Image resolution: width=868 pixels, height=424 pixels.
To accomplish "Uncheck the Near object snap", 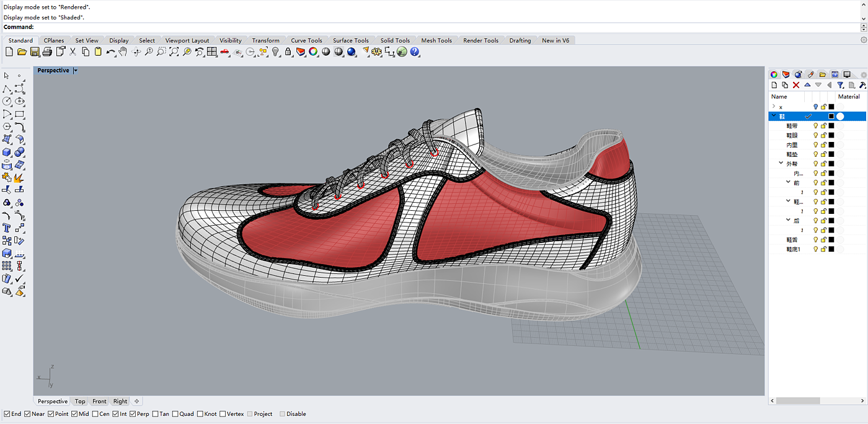I will [x=28, y=414].
